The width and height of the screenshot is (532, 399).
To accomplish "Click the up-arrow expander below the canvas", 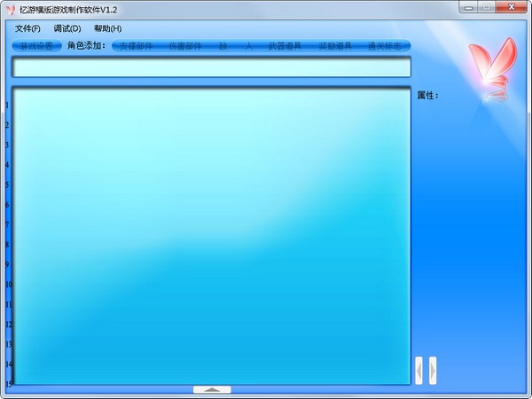I will [x=212, y=389].
